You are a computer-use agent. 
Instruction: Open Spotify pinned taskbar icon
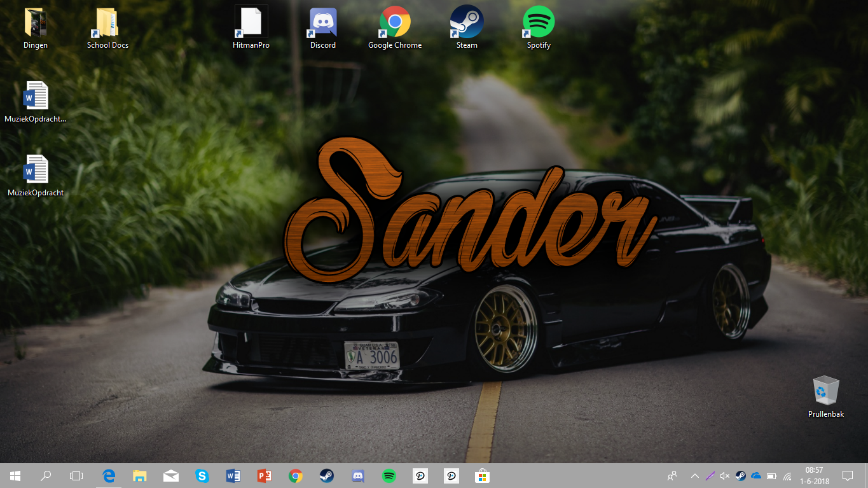pyautogui.click(x=389, y=475)
